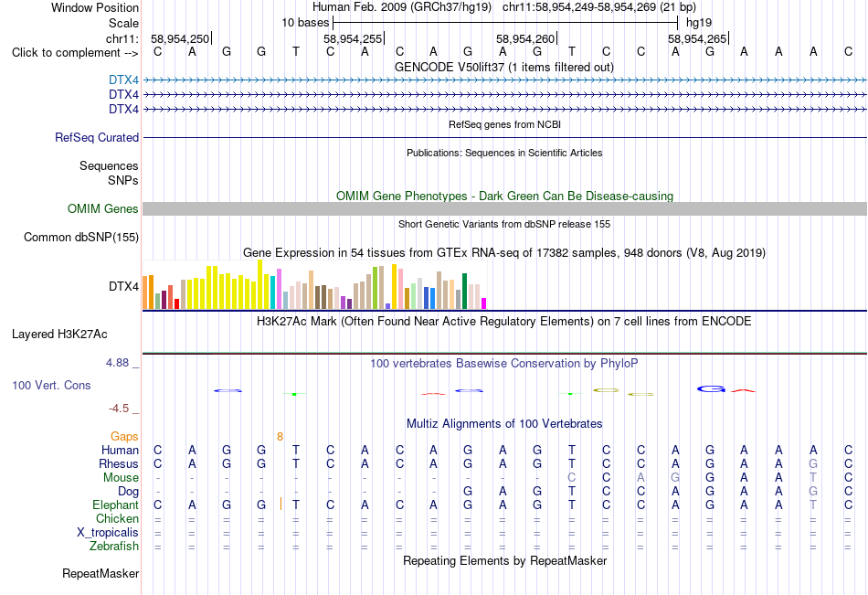868x595 pixels.
Task: Click the Sequences track label
Action: pos(109,165)
